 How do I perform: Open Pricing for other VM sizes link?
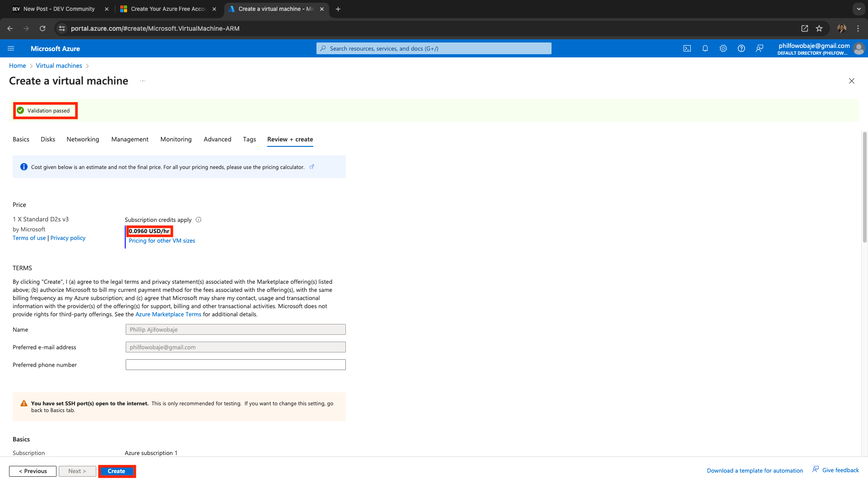[162, 241]
